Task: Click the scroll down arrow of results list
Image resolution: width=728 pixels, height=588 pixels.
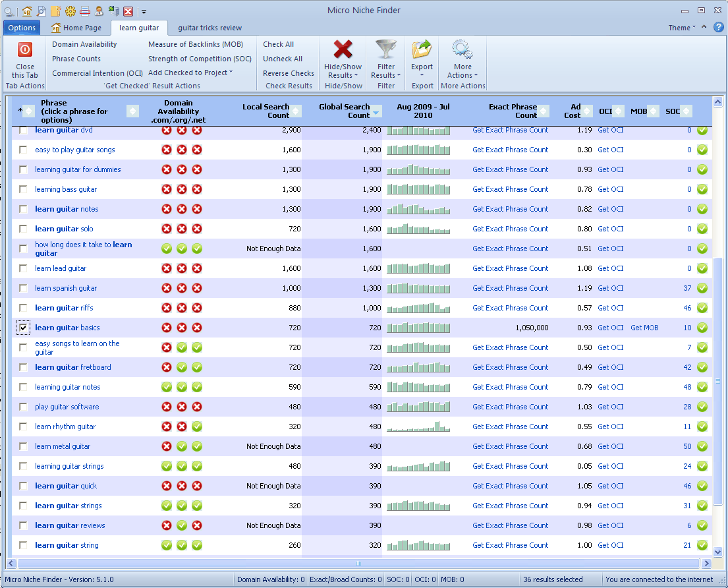Action: [717, 552]
